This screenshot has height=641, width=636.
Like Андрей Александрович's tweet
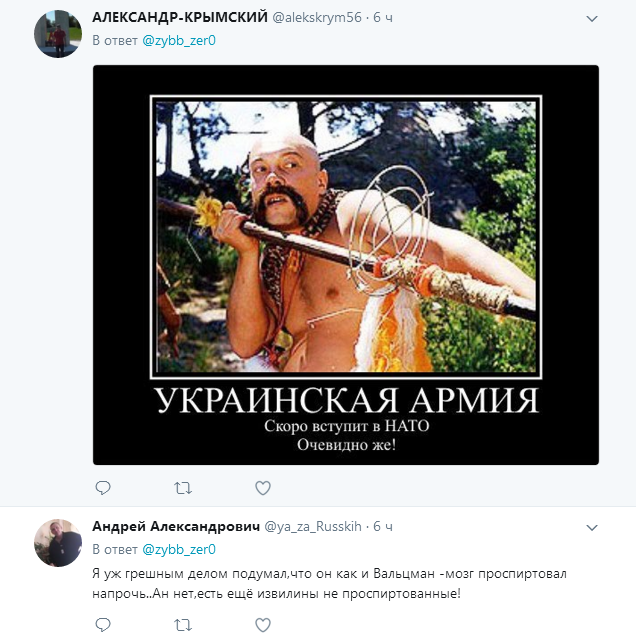point(263,624)
